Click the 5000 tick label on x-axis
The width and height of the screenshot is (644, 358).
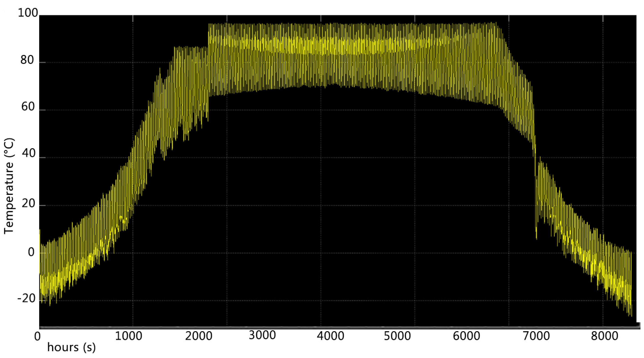click(397, 336)
